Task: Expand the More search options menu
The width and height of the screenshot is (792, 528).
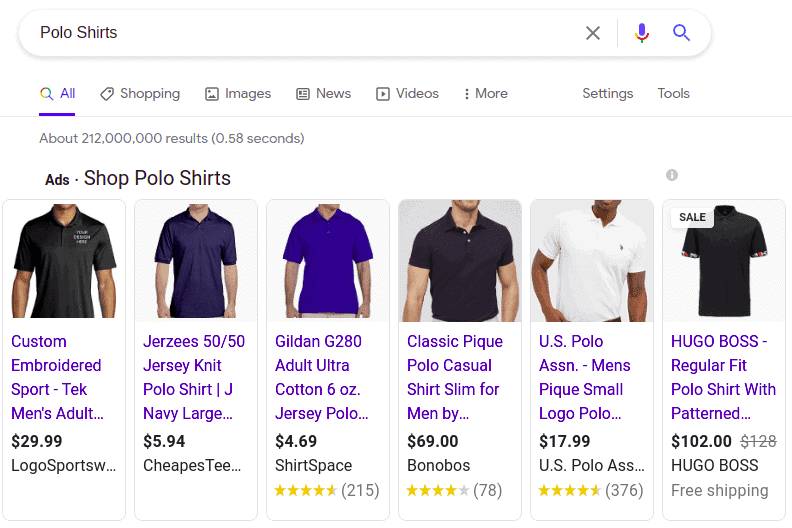Action: (x=485, y=94)
